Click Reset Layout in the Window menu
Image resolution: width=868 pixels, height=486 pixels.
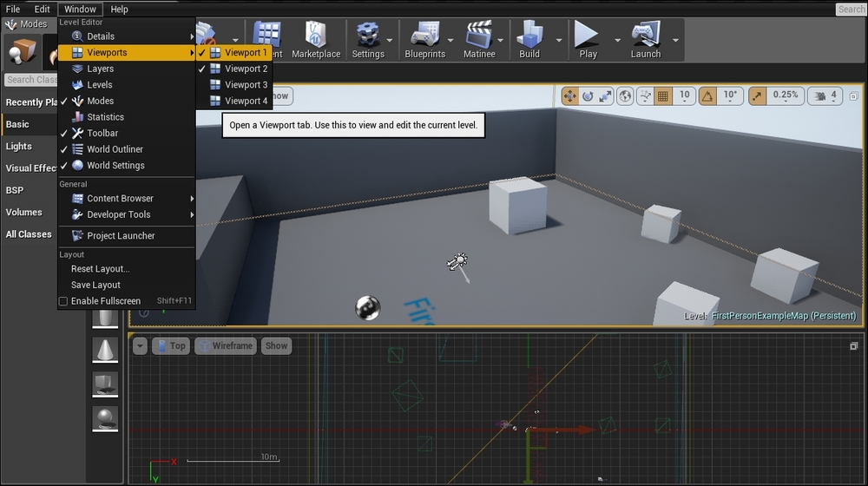[x=100, y=269]
